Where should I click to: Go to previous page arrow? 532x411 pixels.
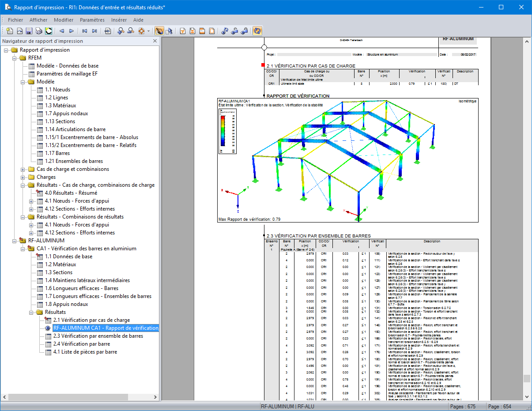[x=62, y=31]
